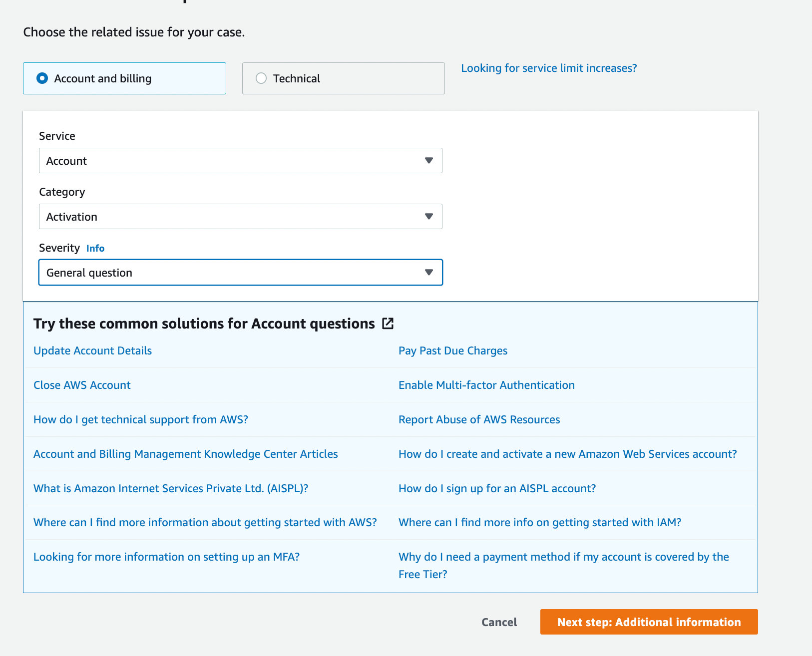The height and width of the screenshot is (656, 812).
Task: Click the Try these common solutions heading
Action: tap(204, 324)
